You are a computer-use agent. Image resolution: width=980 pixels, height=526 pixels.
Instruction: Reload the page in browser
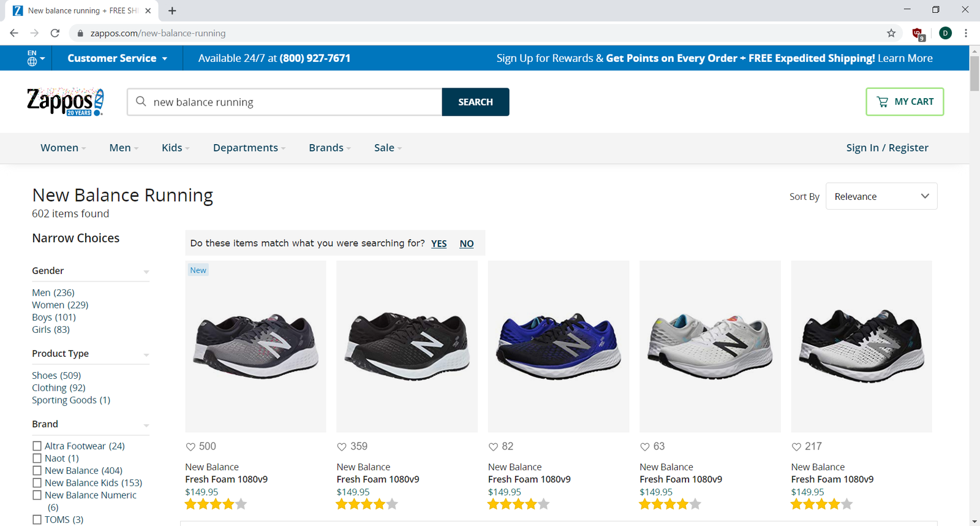(55, 33)
